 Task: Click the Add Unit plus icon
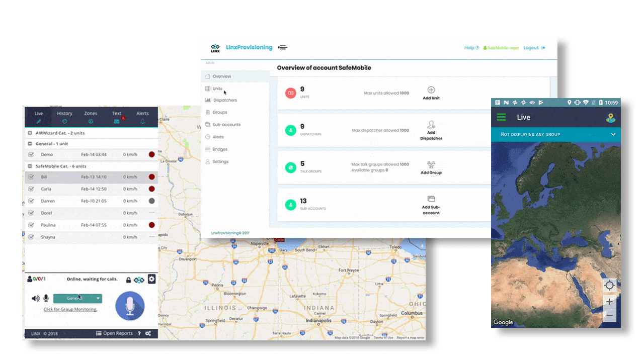431,90
